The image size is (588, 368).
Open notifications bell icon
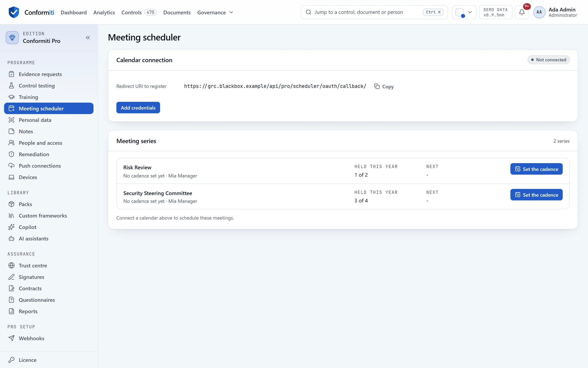coord(522,12)
